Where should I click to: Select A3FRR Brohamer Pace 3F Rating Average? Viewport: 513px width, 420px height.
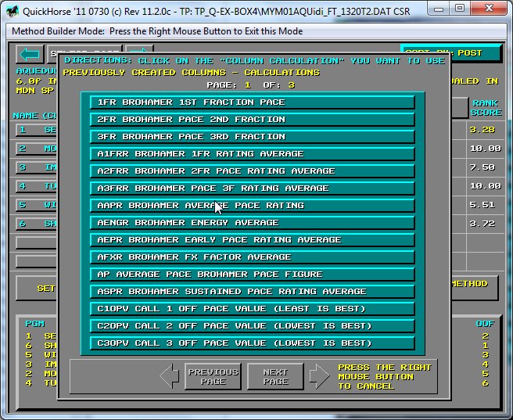(252, 188)
